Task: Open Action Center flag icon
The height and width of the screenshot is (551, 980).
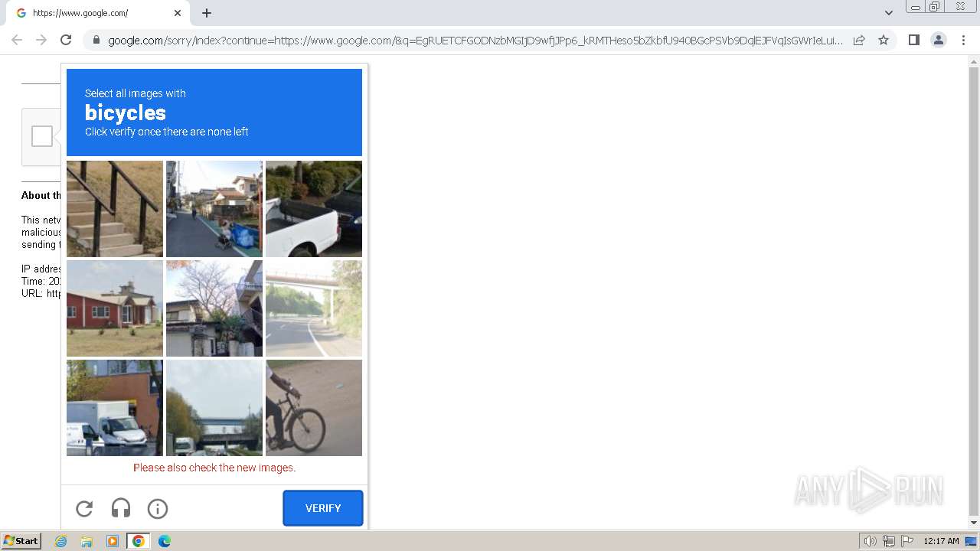Action: (x=907, y=541)
